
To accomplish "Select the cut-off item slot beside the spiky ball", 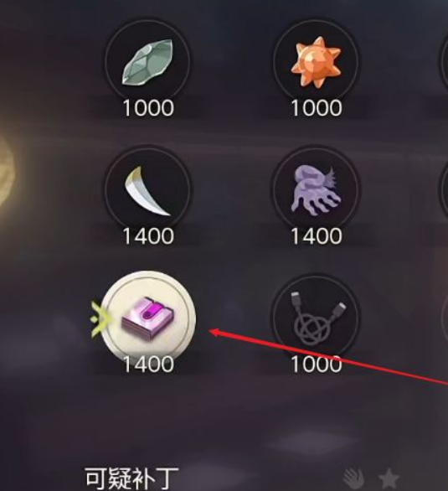I will click(x=444, y=62).
